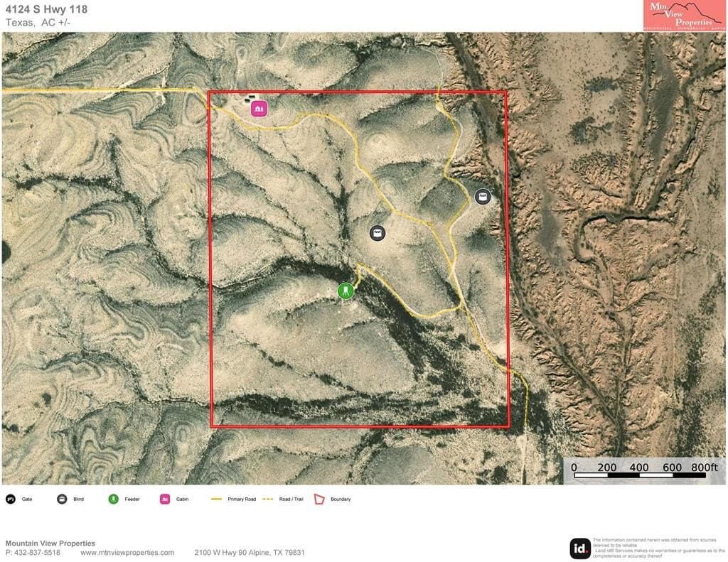Click the 'Cabin' legend label
728x562 pixels.
pyautogui.click(x=183, y=499)
